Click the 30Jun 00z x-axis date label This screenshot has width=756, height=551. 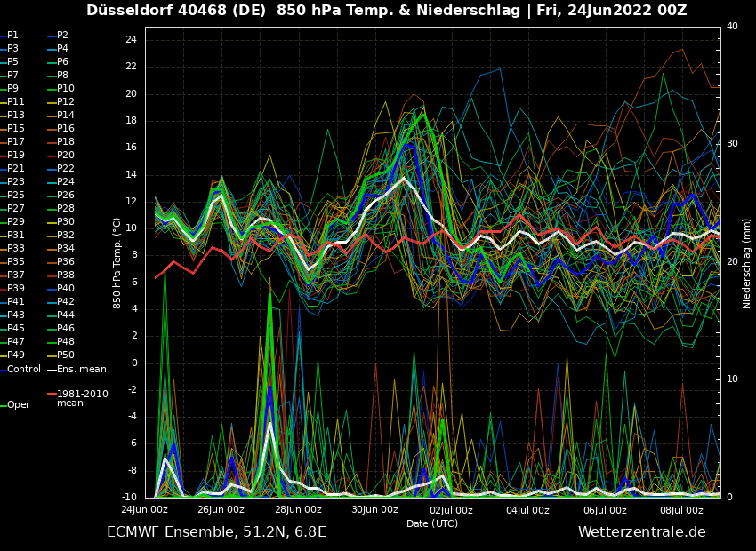tap(374, 510)
